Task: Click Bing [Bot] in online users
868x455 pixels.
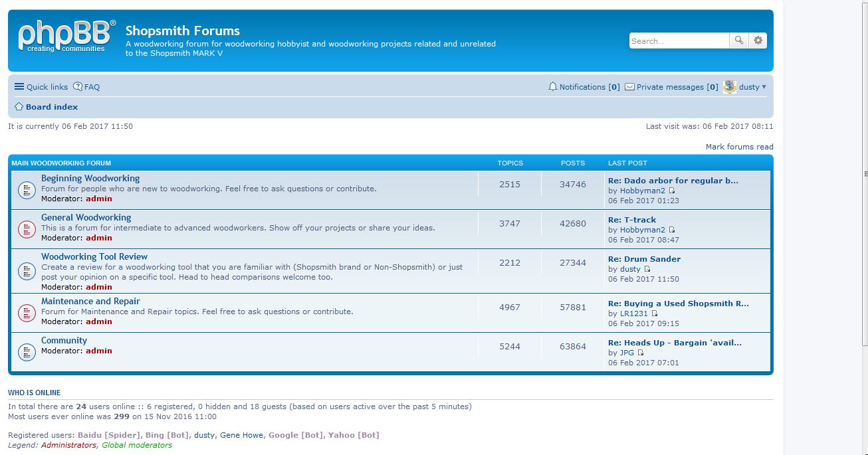Action: click(x=167, y=435)
